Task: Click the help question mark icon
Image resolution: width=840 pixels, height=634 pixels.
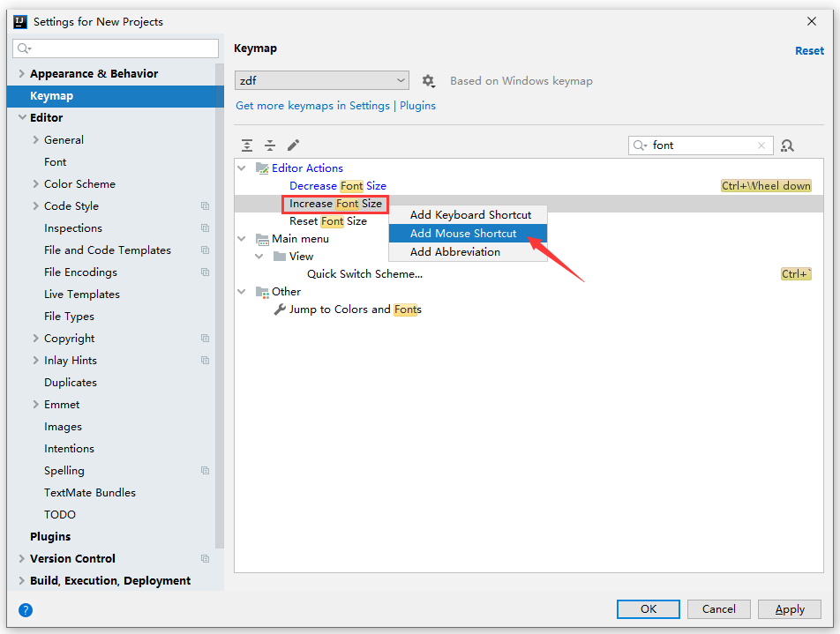Action: click(x=26, y=609)
